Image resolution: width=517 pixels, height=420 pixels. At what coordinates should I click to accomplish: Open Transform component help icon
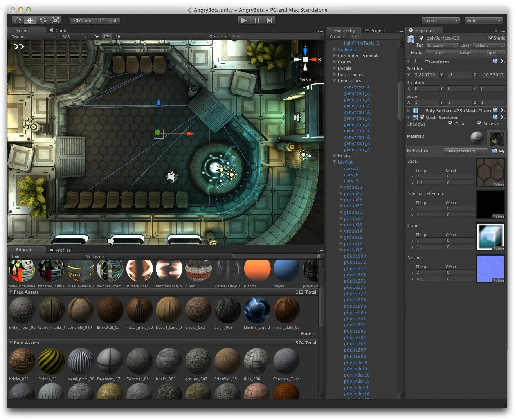pyautogui.click(x=495, y=61)
